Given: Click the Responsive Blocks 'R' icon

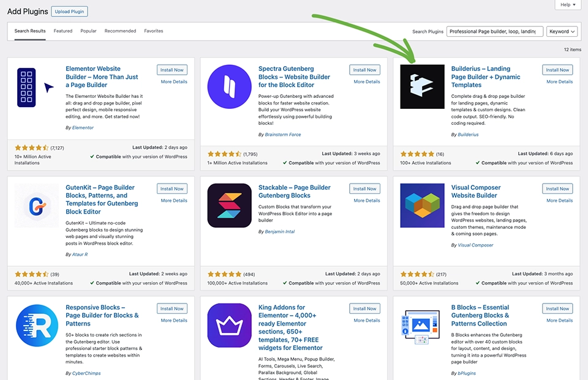Looking at the screenshot, I should [x=36, y=324].
